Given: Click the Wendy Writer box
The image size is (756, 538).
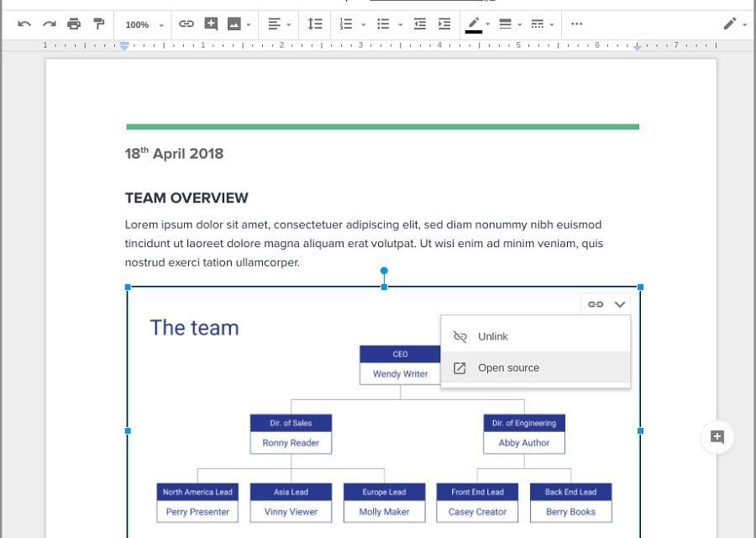Looking at the screenshot, I should point(400,374).
